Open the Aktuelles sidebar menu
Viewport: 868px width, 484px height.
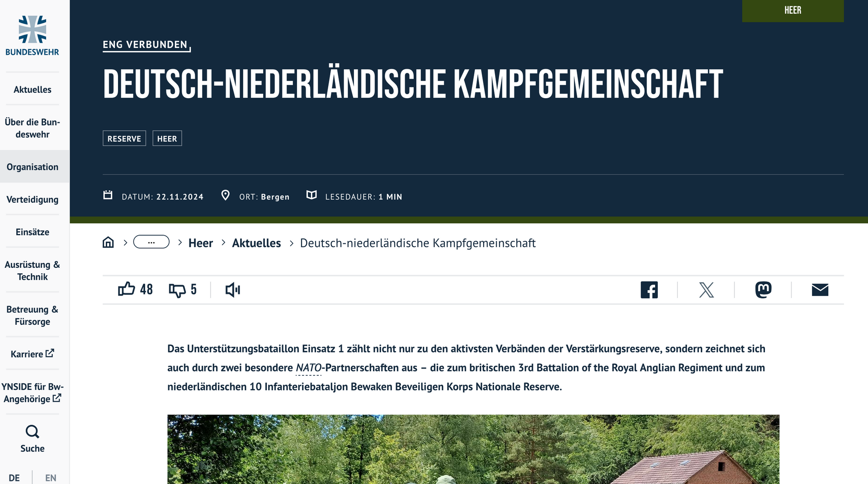tap(33, 90)
